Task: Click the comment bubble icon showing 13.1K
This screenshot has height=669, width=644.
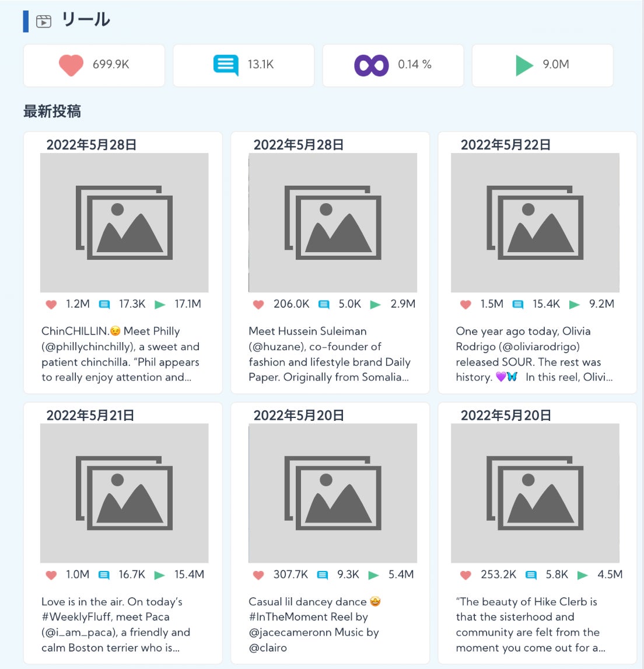Action: 226,65
